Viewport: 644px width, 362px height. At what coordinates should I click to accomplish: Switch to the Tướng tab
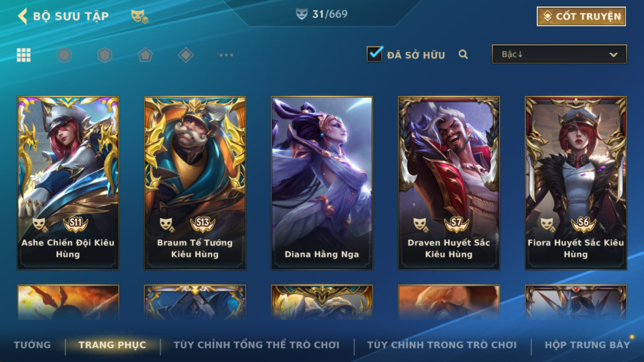click(32, 345)
